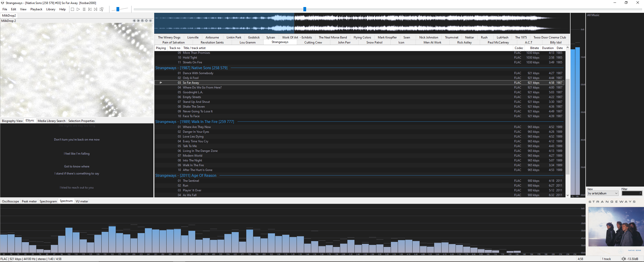This screenshot has width=644, height=262.
Task: Load a random preset with the R icon
Action: click(142, 21)
